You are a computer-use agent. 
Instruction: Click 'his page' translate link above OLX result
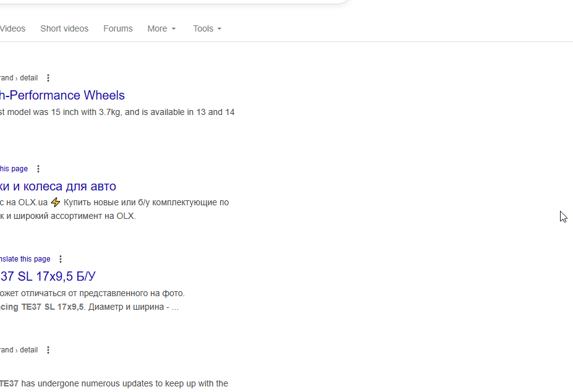click(14, 169)
